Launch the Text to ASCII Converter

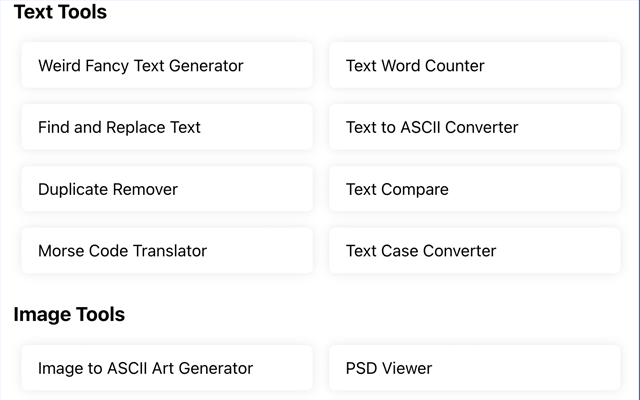tap(432, 128)
